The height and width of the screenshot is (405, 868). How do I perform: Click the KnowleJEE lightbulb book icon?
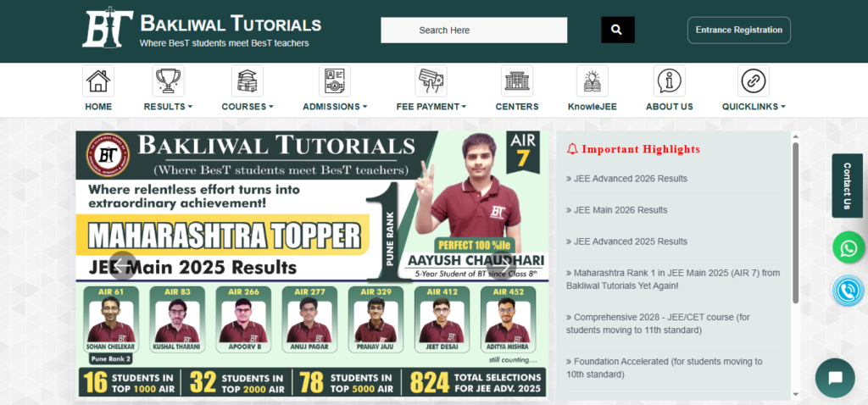click(x=593, y=80)
